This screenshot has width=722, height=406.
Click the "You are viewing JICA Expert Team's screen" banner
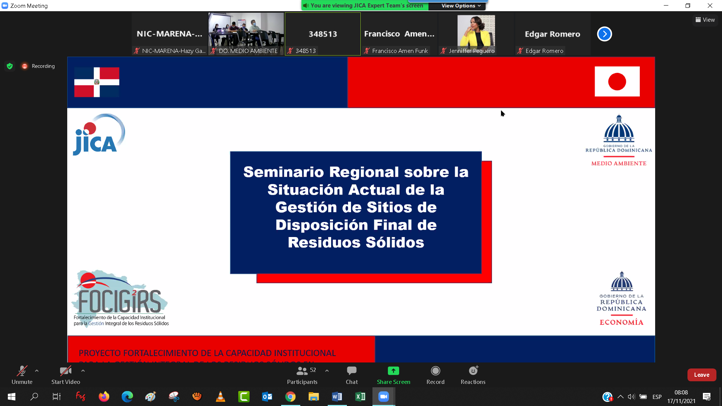coord(365,6)
